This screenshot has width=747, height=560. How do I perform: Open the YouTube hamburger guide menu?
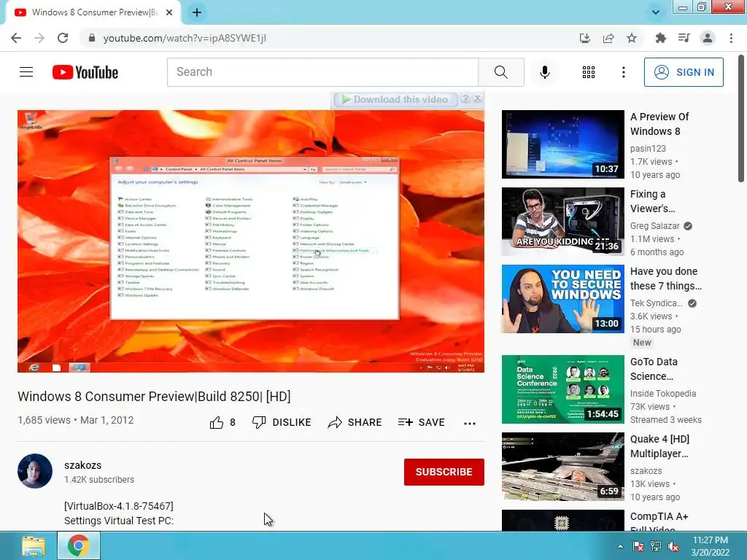click(x=26, y=72)
